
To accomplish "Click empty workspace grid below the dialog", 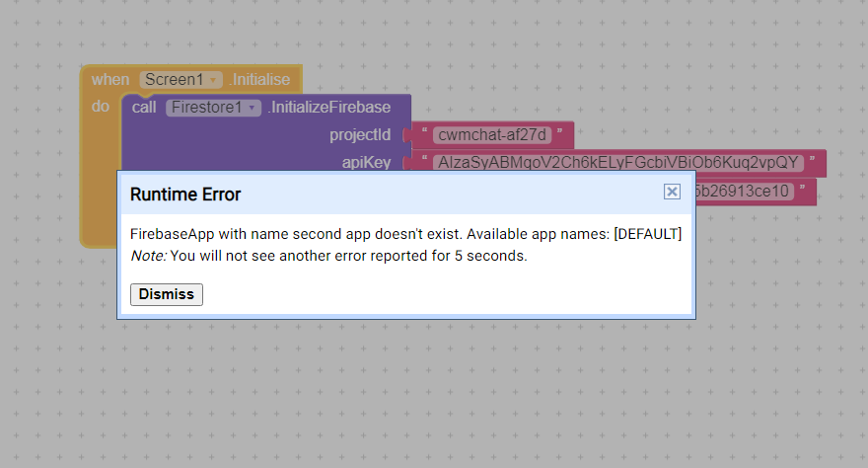I will tap(434, 395).
